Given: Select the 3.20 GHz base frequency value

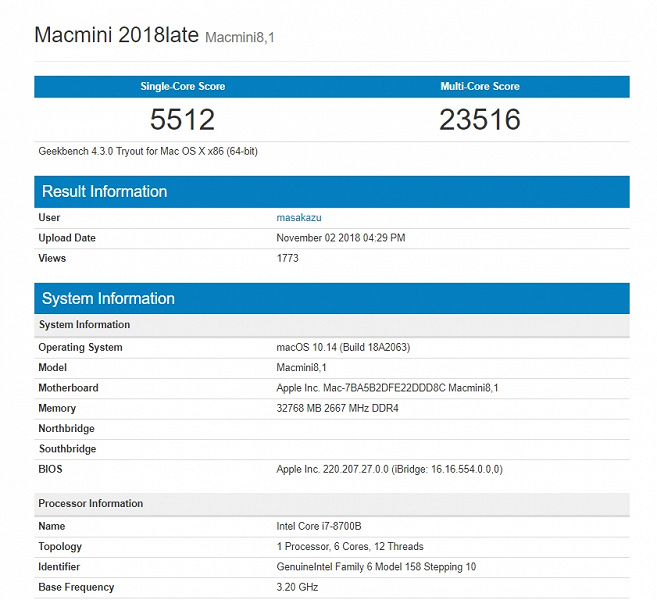Looking at the screenshot, I should [x=297, y=587].
